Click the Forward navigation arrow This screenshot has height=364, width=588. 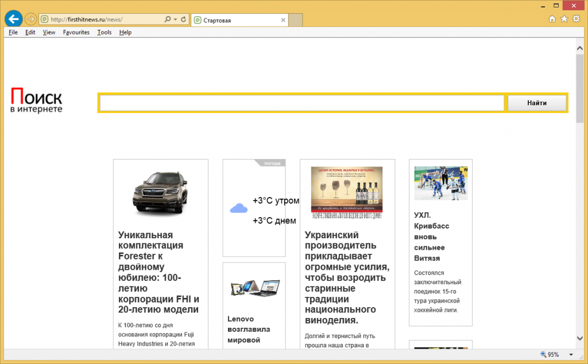point(30,19)
